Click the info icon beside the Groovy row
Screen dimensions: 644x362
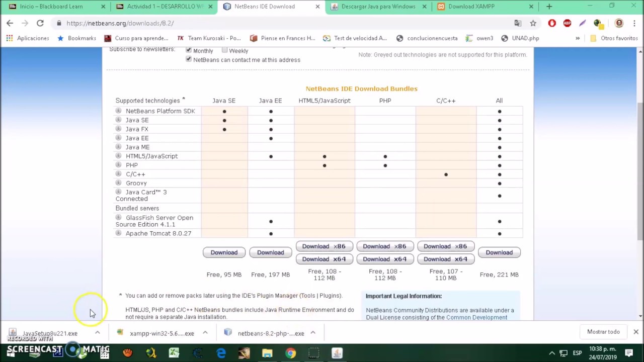coord(119,183)
